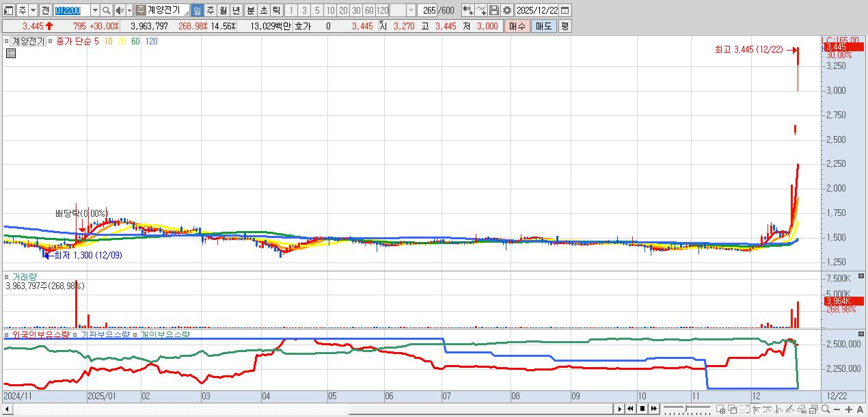The width and height of the screenshot is (868, 417).
Task: Click the eraser with bars icon at bottom
Action: [802, 409]
